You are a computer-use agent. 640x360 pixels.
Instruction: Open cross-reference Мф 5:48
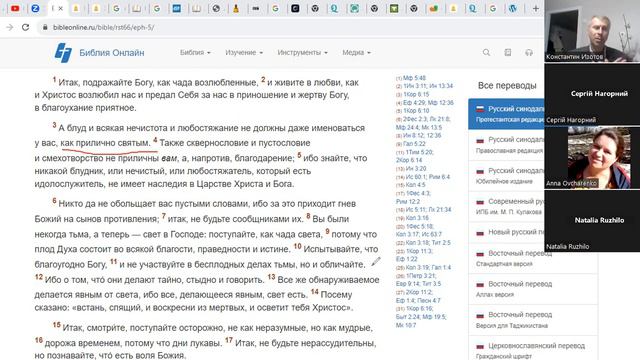[x=414, y=78]
